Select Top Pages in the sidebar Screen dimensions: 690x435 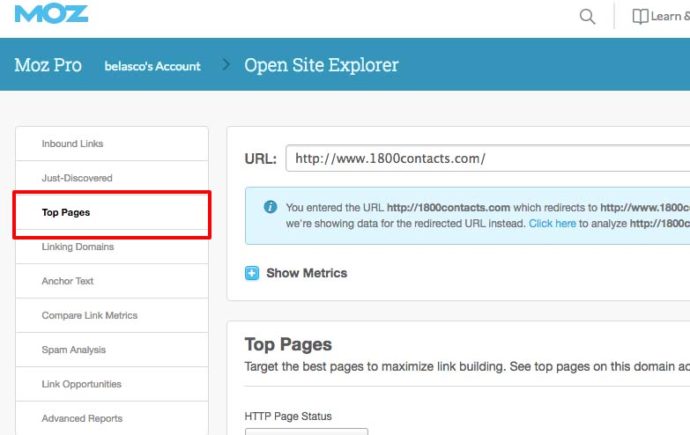click(112, 212)
